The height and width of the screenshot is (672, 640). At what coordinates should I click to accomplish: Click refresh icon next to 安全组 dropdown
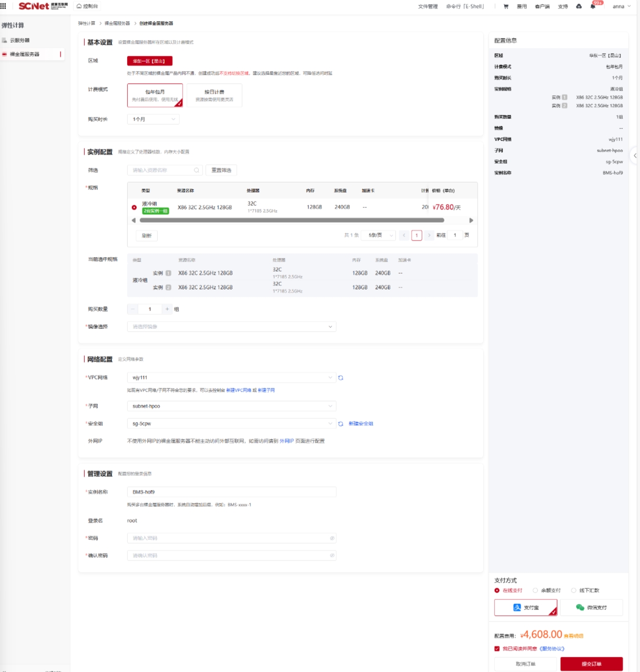341,424
